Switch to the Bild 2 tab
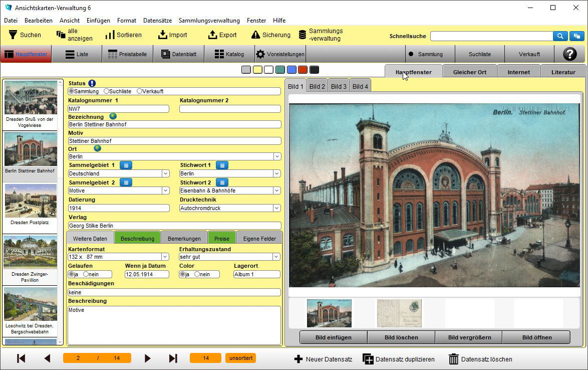 tap(317, 86)
